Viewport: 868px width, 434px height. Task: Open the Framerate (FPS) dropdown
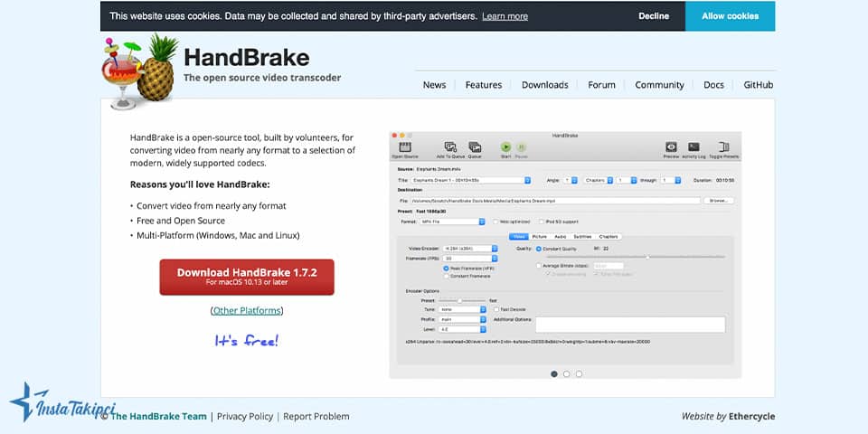tap(469, 259)
